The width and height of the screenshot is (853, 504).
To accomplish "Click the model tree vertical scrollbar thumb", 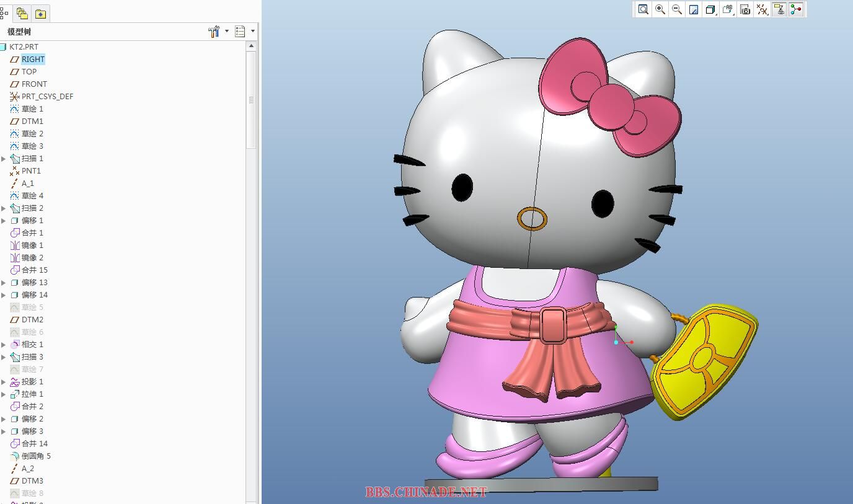I will [x=251, y=100].
